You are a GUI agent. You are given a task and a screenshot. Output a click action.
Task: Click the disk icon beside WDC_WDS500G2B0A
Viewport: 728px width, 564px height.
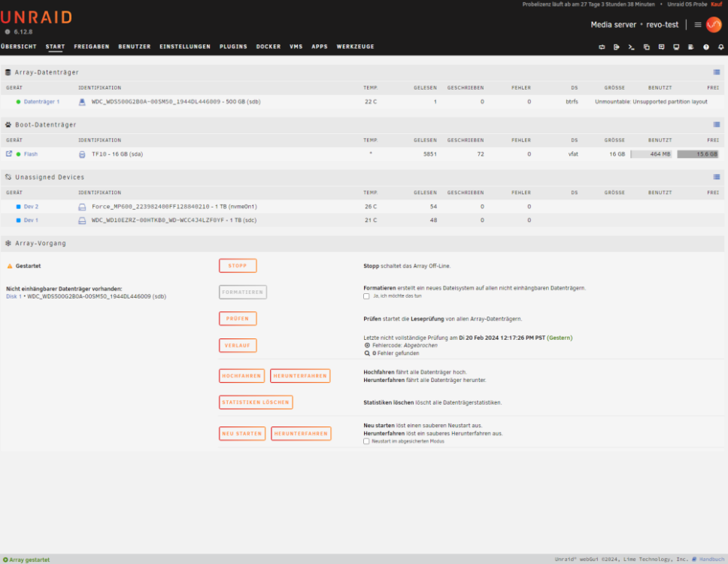(x=82, y=102)
